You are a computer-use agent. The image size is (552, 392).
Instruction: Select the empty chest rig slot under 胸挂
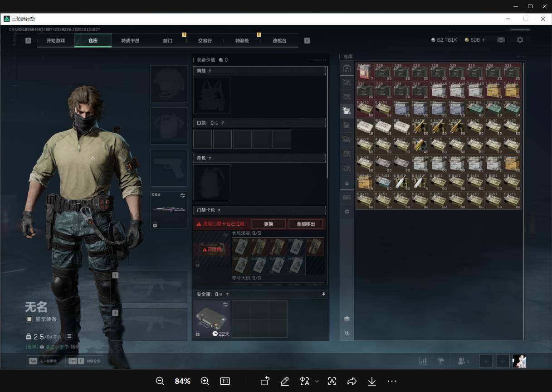coord(212,95)
